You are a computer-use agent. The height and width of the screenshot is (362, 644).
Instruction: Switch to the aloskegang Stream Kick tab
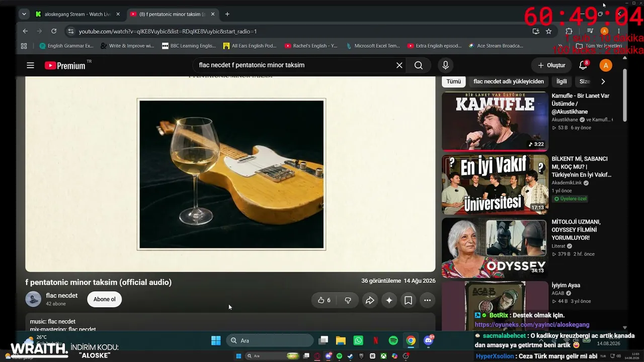[x=78, y=14]
